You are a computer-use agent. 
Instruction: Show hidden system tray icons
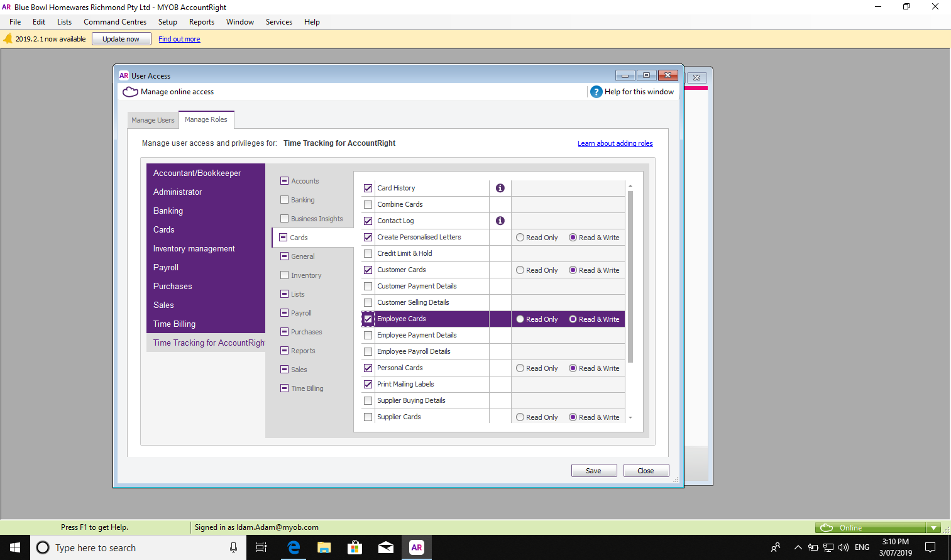tap(798, 547)
